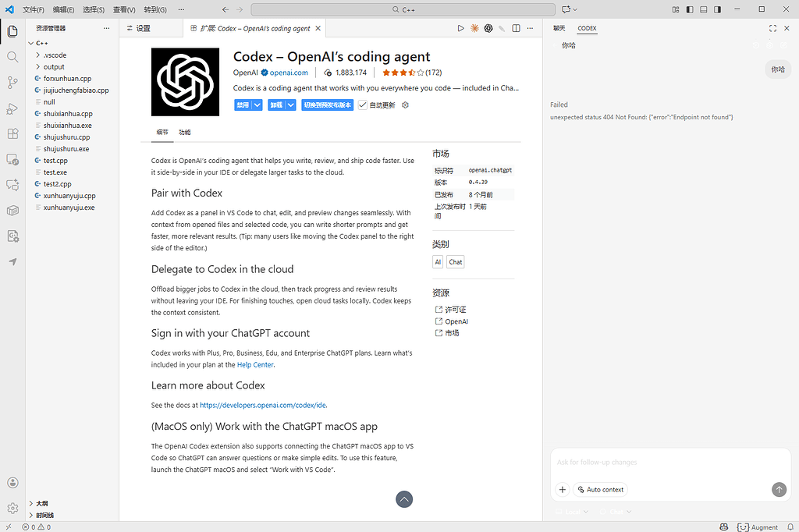The height and width of the screenshot is (532, 799).
Task: Toggle the 自动更新 auto-update checkbox
Action: [363, 105]
